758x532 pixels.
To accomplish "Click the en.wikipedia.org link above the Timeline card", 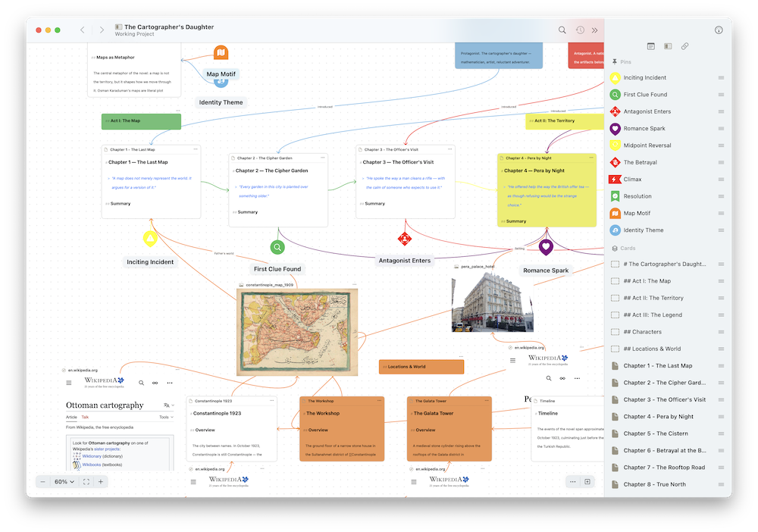I will [x=529, y=348].
